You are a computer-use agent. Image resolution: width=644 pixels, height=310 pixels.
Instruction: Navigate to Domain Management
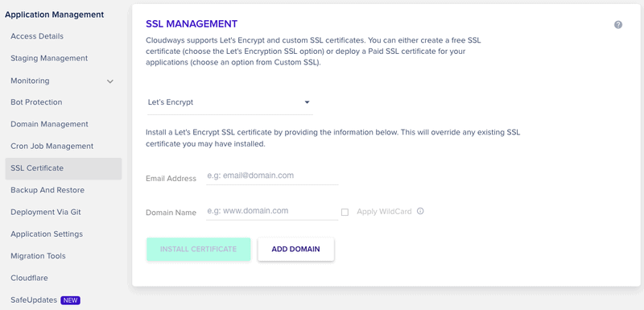click(x=49, y=124)
